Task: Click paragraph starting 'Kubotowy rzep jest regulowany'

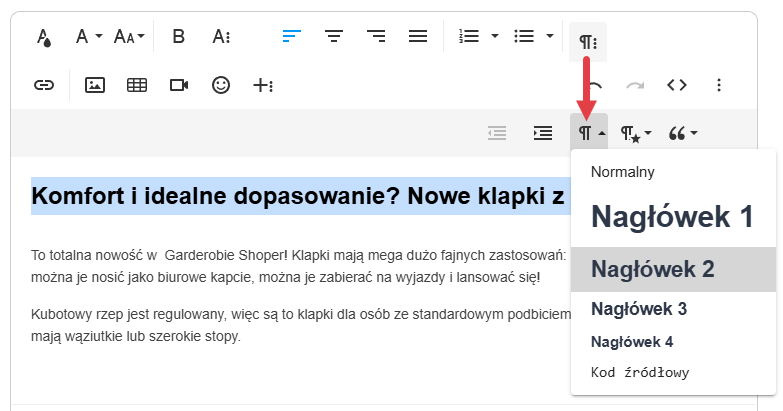Action: (301, 325)
